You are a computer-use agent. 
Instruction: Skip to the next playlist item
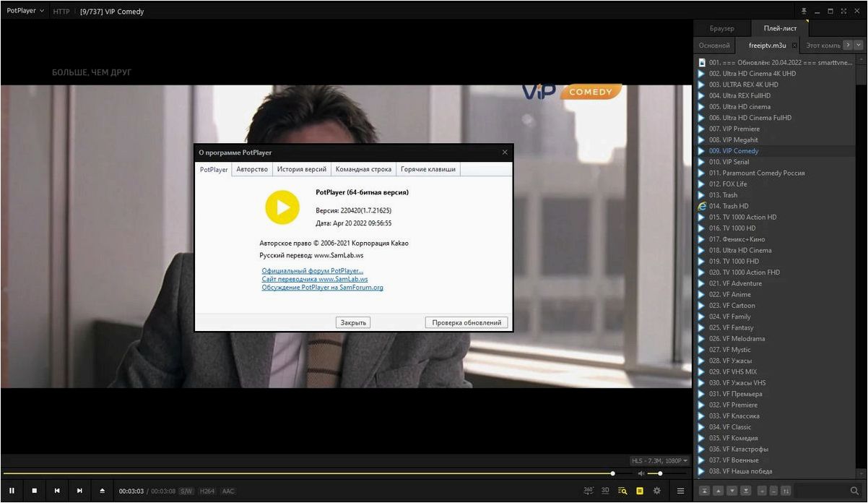tap(79, 491)
